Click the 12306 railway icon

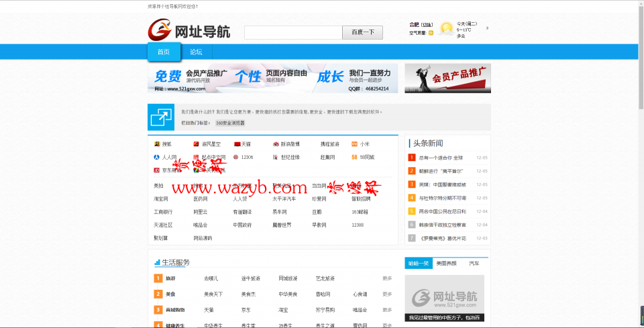(x=236, y=157)
